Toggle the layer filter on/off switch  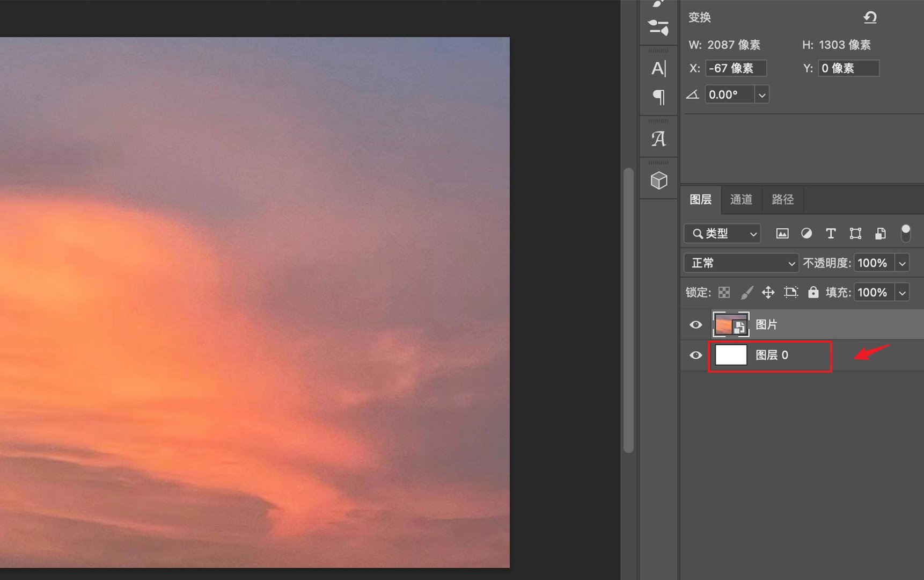906,233
